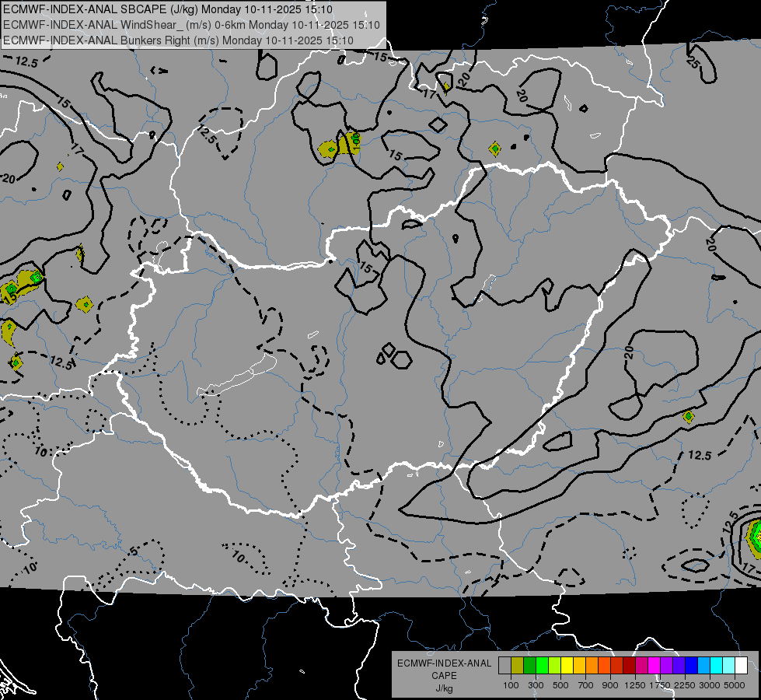
Task: Select the pure blue legend swatch
Action: tap(692, 665)
